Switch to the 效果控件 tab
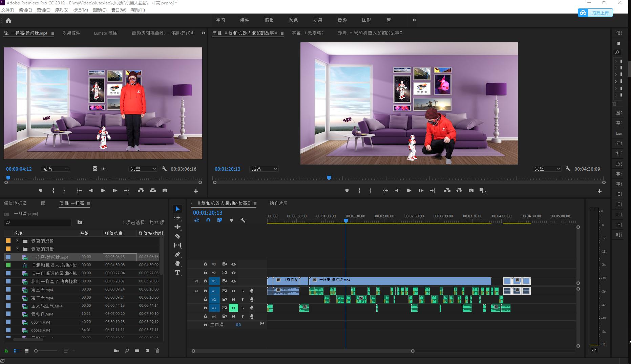 tap(71, 33)
